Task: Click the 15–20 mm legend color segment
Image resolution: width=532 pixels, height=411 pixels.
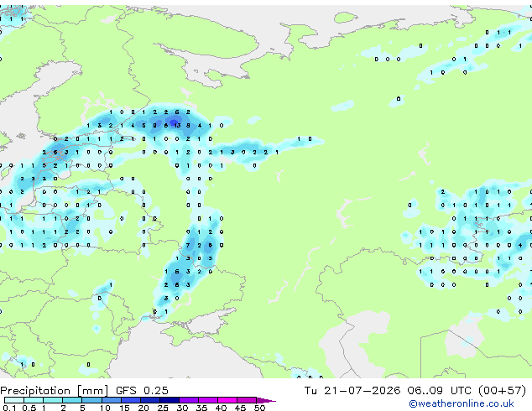Action: click(x=130, y=400)
